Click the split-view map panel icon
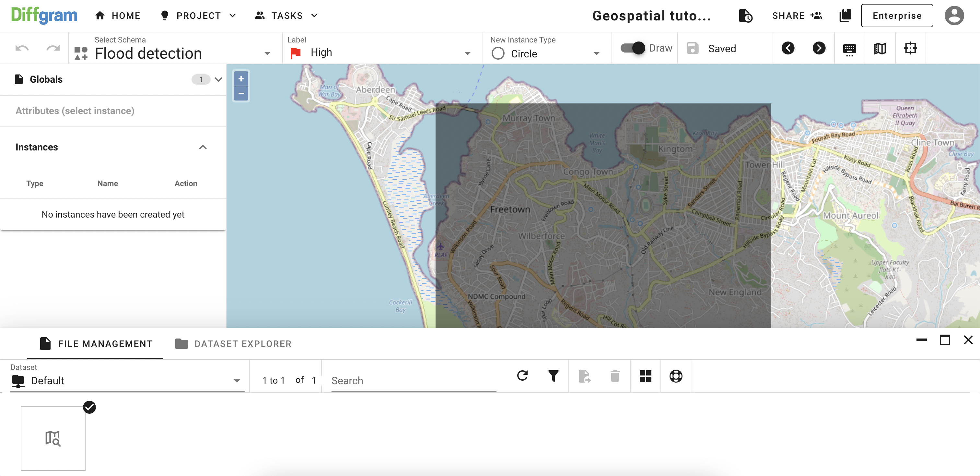 (x=880, y=48)
